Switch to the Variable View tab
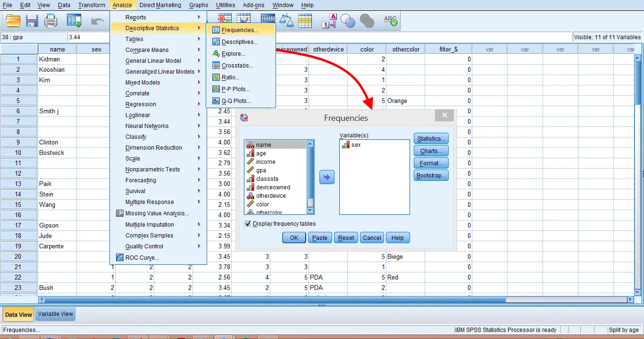Screen dimensions: 644x339 [55, 314]
